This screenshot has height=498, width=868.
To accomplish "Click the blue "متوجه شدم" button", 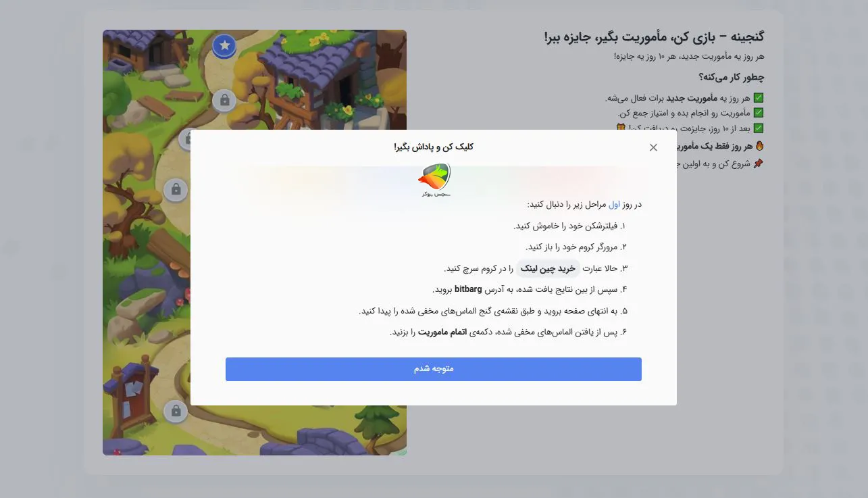I will pos(434,369).
